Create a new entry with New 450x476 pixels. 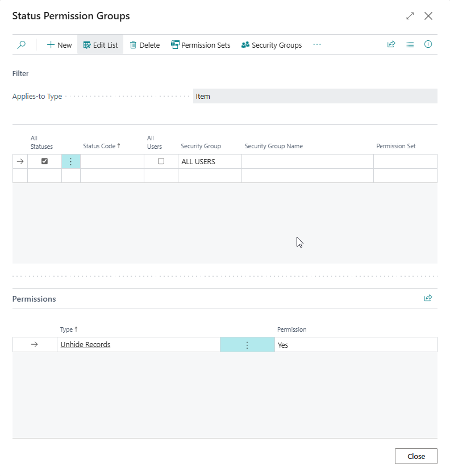pyautogui.click(x=59, y=45)
